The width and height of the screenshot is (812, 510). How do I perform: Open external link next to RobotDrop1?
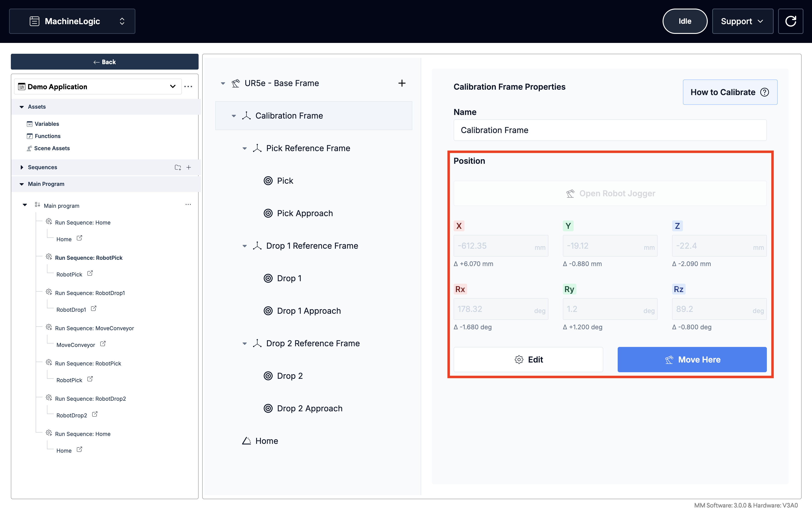(94, 309)
